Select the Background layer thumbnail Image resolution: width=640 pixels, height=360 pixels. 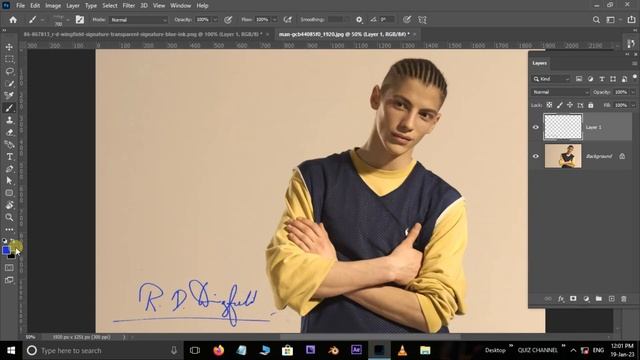pyautogui.click(x=563, y=156)
